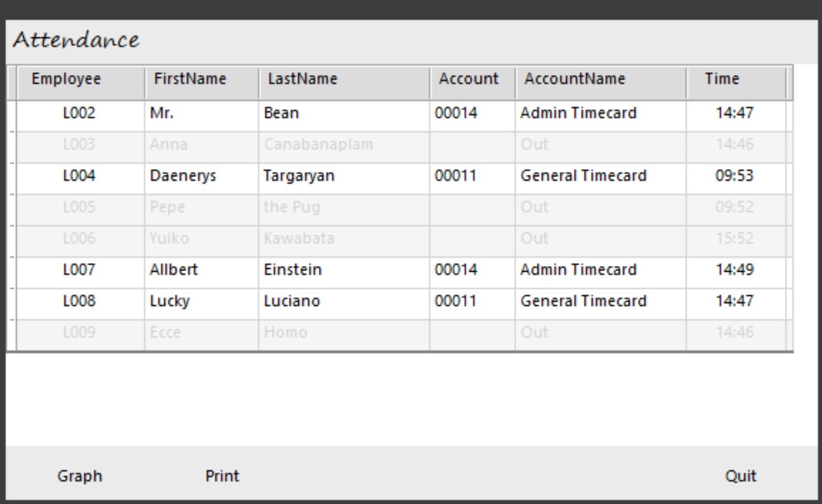Click the Graph button
The image size is (822, 504).
pos(80,476)
